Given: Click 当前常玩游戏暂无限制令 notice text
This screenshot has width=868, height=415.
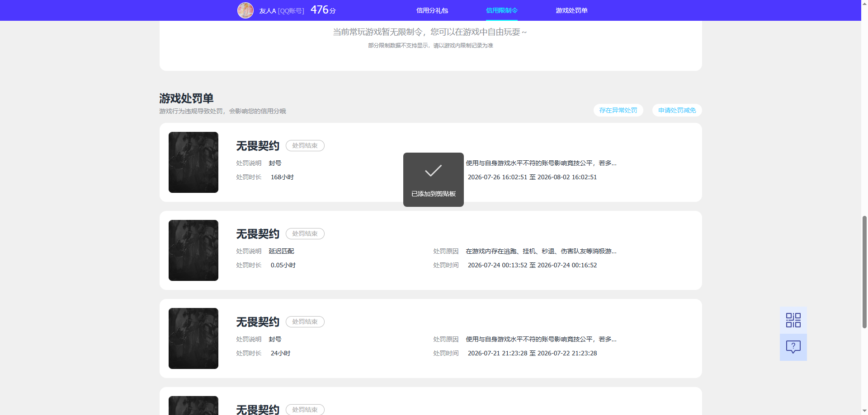Looking at the screenshot, I should coord(430,32).
